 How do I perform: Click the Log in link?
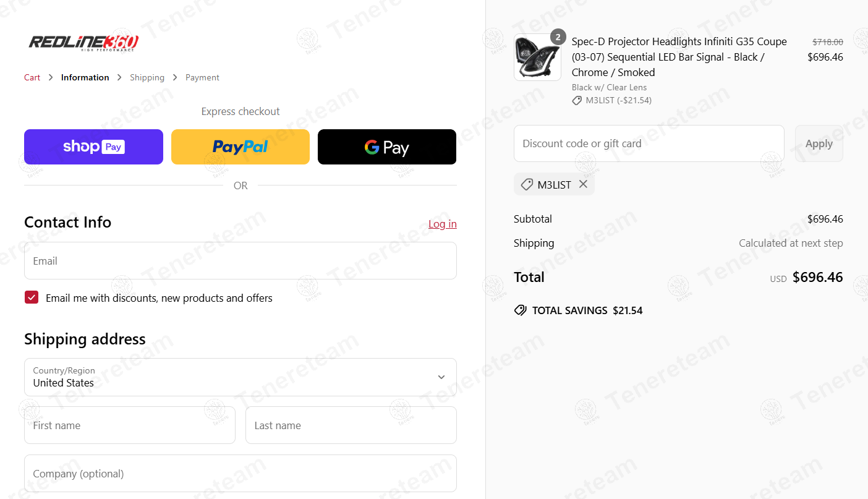point(443,224)
